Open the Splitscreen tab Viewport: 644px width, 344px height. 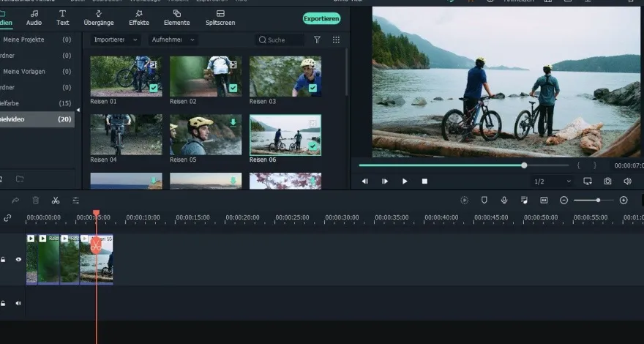click(x=220, y=18)
